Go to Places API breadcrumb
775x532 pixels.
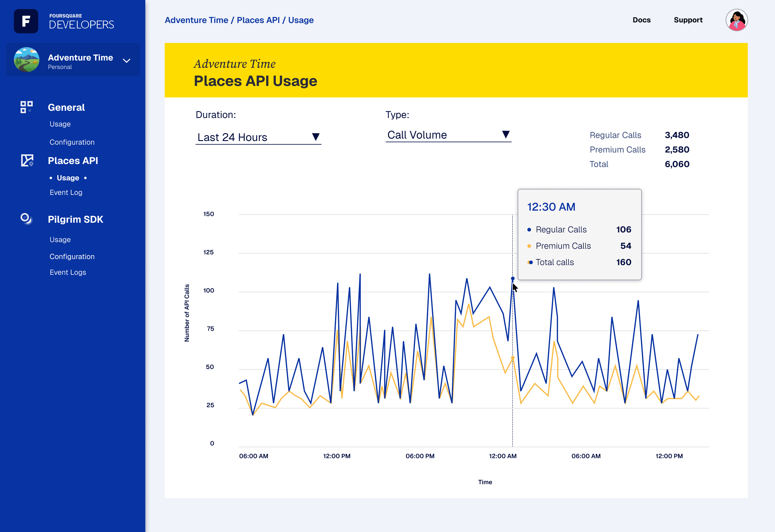click(258, 20)
